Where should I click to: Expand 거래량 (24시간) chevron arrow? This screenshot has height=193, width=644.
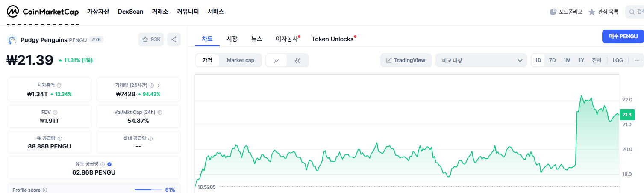click(x=159, y=86)
